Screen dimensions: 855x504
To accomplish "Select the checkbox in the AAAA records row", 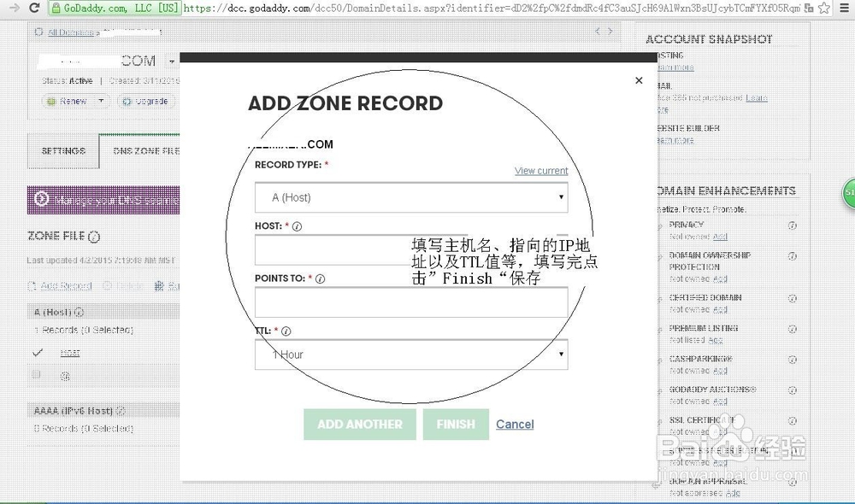I will 36,374.
